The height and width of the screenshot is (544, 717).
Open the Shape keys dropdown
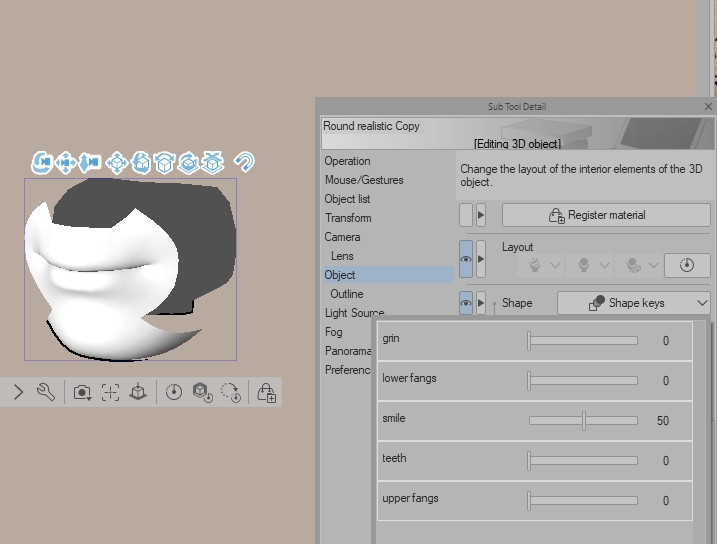pos(634,303)
